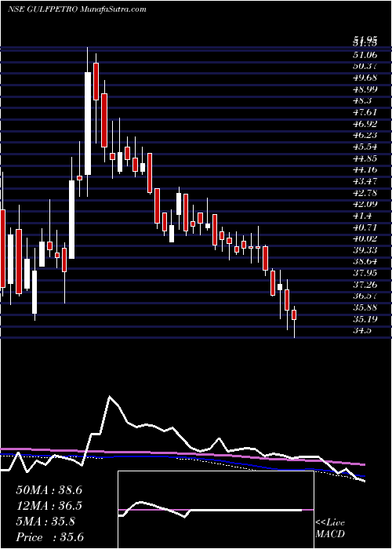Click the 48.3 price axis value
This screenshot has height=549, width=392.
362,101
